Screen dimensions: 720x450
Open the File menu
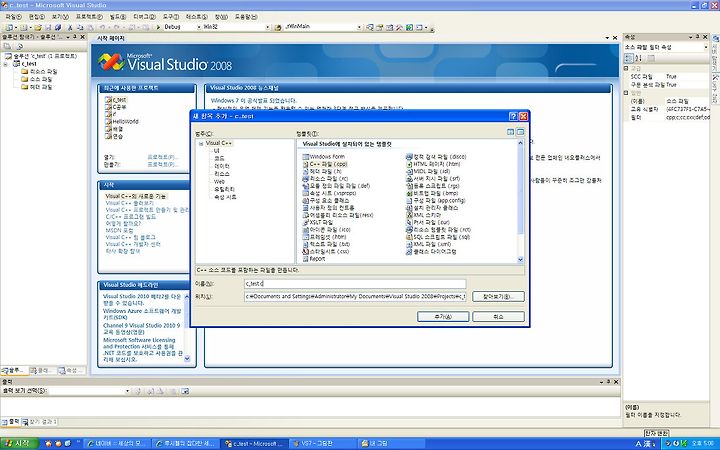[13, 17]
